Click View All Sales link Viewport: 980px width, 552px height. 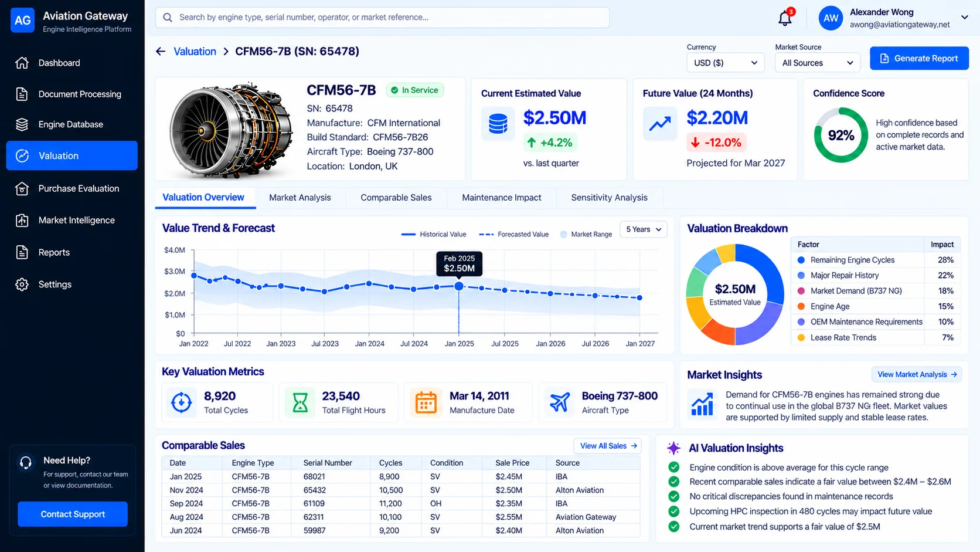tap(608, 446)
